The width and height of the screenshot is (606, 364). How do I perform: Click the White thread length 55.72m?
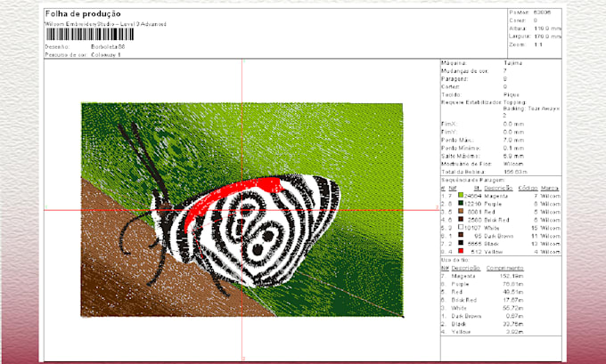tap(513, 308)
